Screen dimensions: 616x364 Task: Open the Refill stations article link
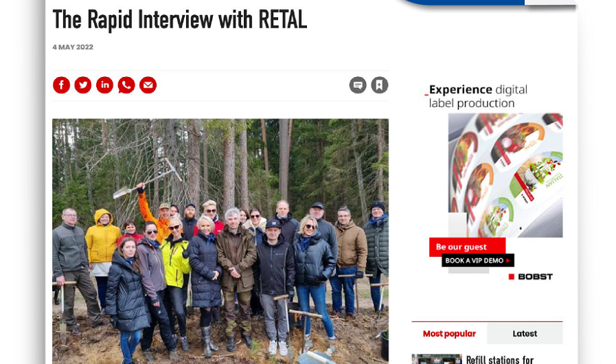[500, 360]
